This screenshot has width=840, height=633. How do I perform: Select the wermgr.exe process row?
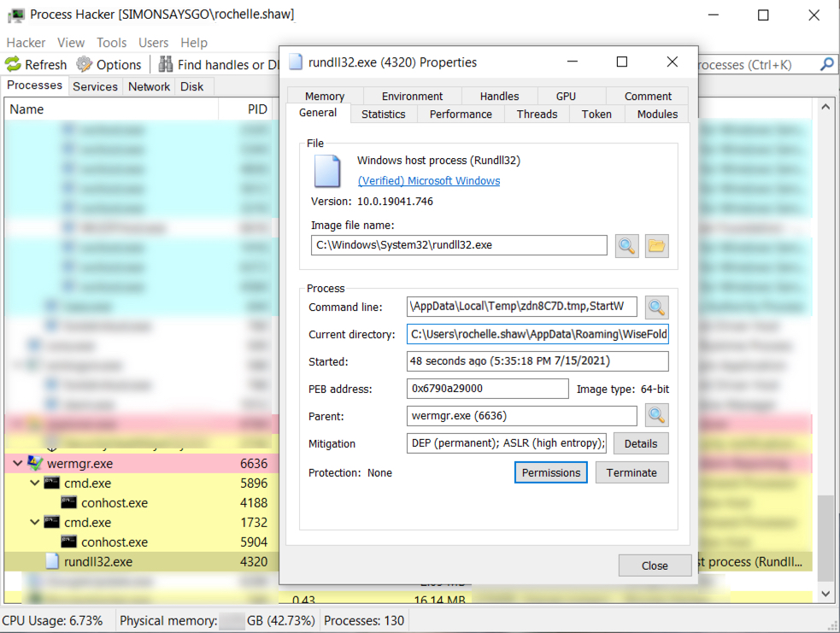(x=141, y=463)
